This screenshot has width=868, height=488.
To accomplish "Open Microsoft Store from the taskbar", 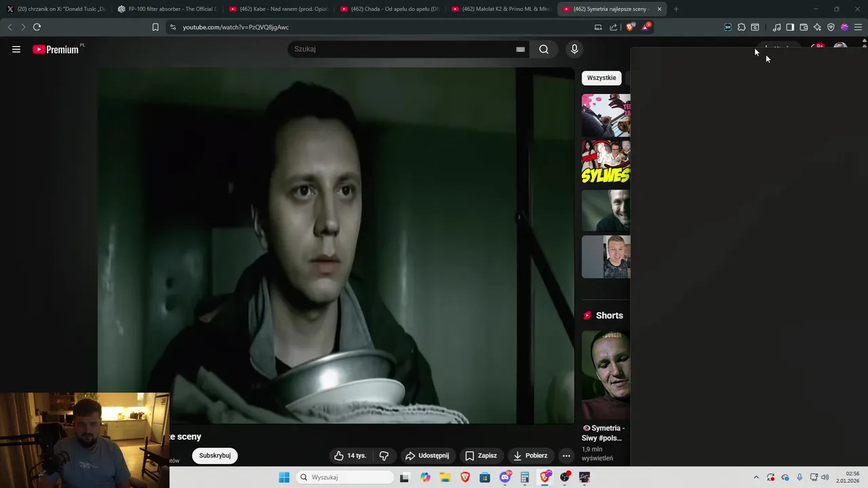I will pyautogui.click(x=485, y=477).
